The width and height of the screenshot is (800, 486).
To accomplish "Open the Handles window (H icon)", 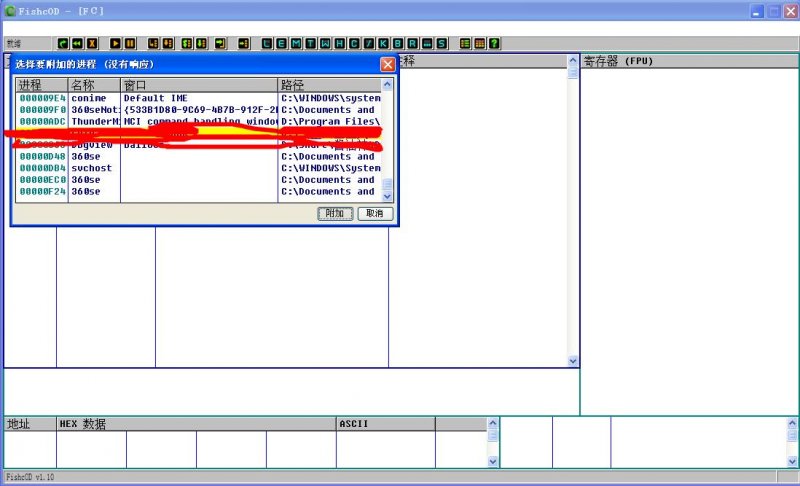I will coord(339,43).
